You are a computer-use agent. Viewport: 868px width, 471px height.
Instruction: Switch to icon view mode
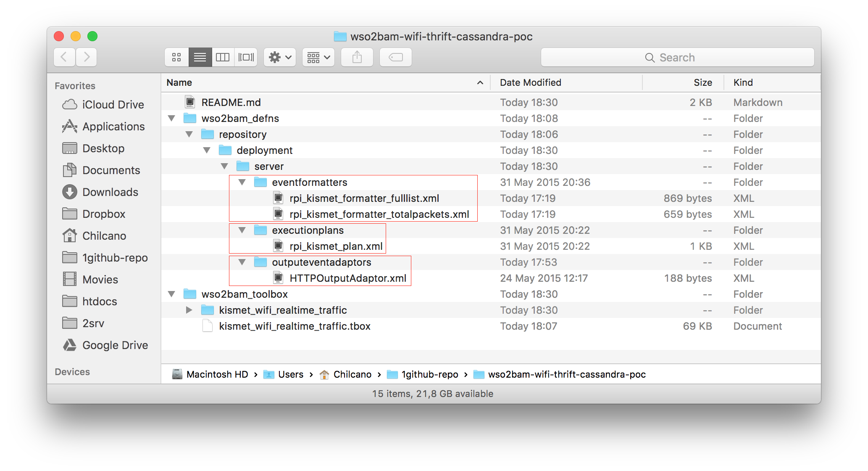tap(176, 57)
